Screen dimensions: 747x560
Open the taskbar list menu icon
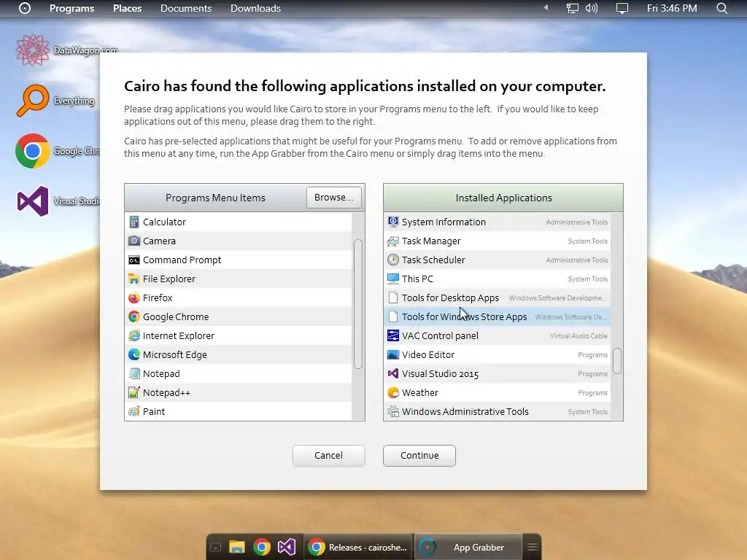(x=533, y=547)
